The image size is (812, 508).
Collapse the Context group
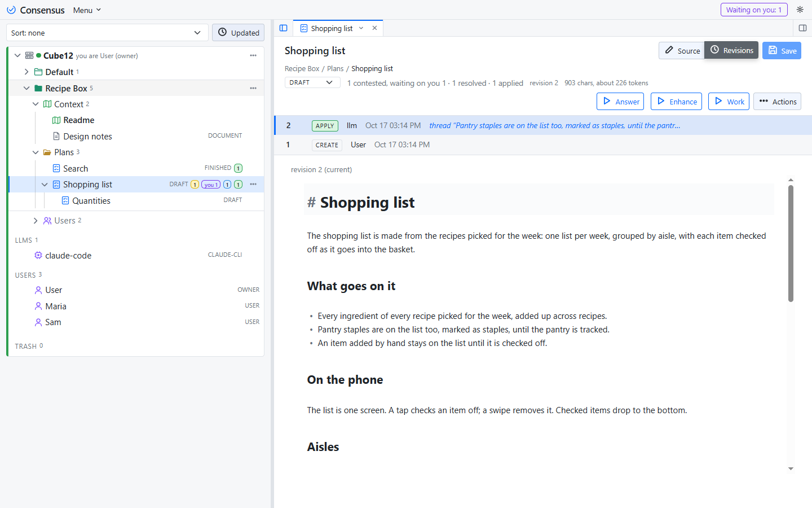(x=36, y=104)
